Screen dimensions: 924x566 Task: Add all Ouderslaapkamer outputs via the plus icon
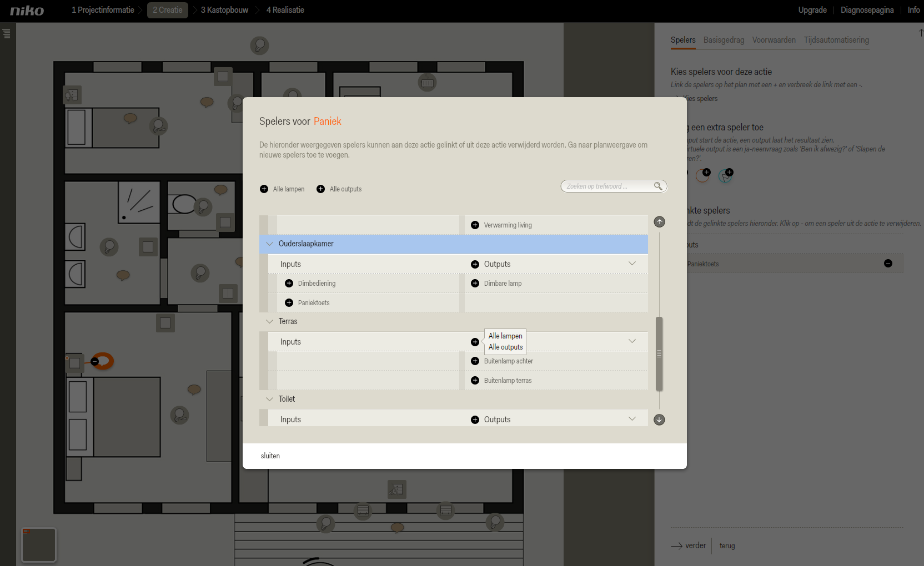click(x=475, y=264)
